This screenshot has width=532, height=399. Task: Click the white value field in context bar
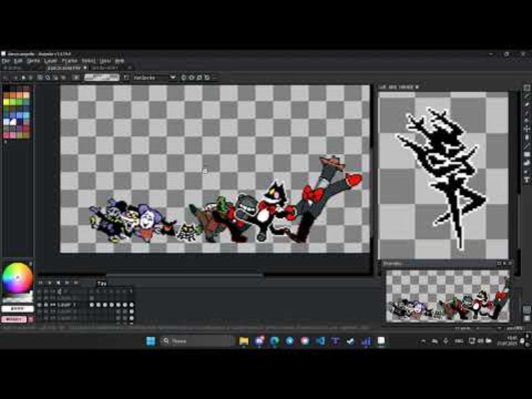(102, 78)
